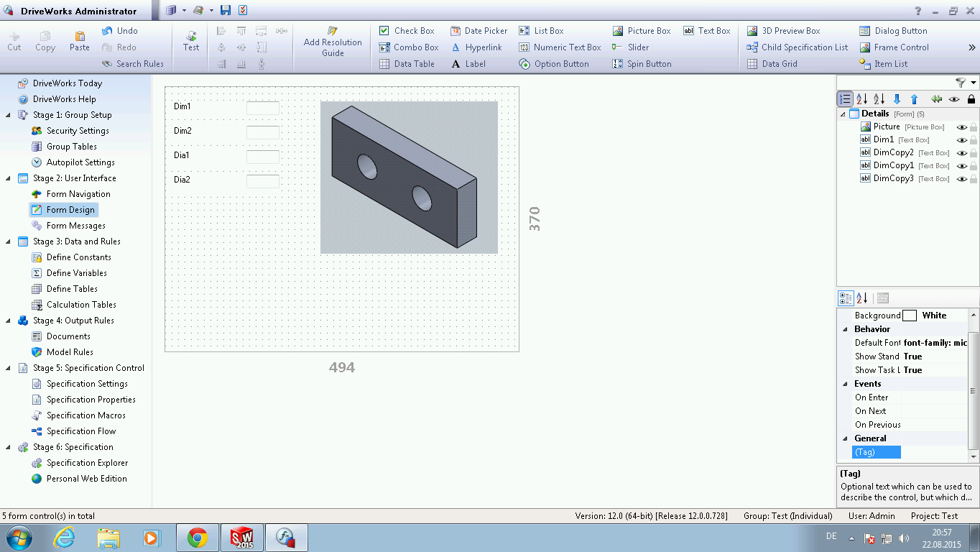Collapse Stage 3: Data and Rules
This screenshot has height=552, width=980.
coord(8,241)
